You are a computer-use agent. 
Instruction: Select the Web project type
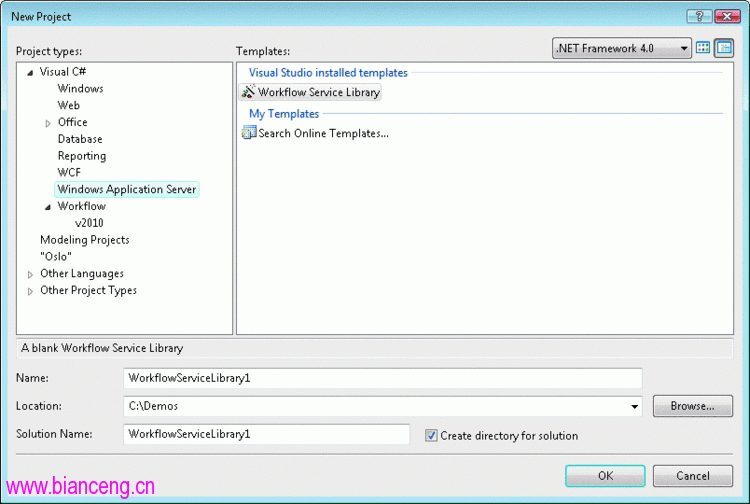coord(68,105)
